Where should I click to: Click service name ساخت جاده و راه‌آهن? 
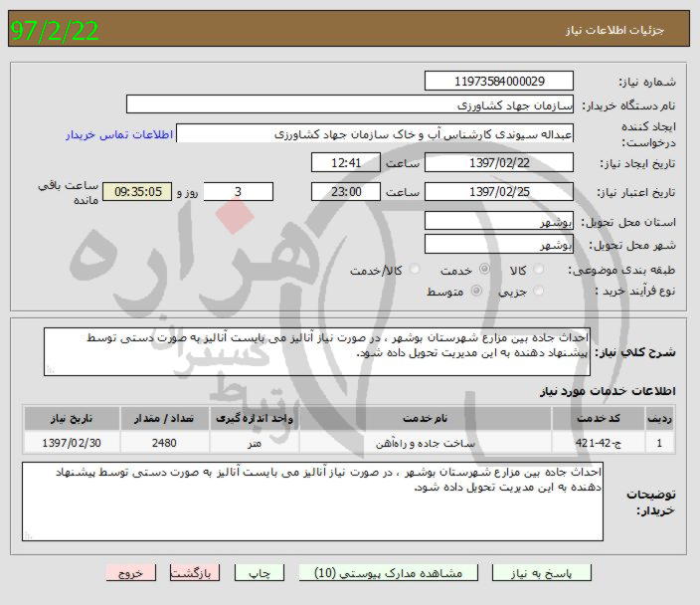(x=425, y=443)
